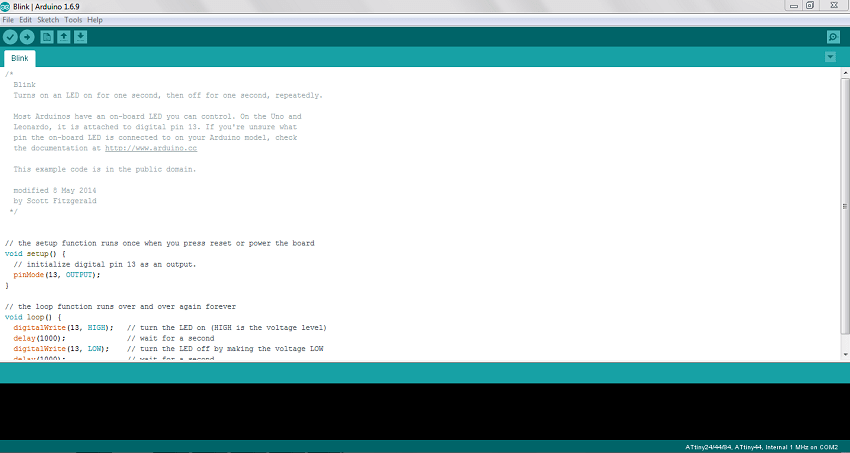The image size is (850, 453).
Task: Minimize the Arduino window
Action: click(x=794, y=6)
